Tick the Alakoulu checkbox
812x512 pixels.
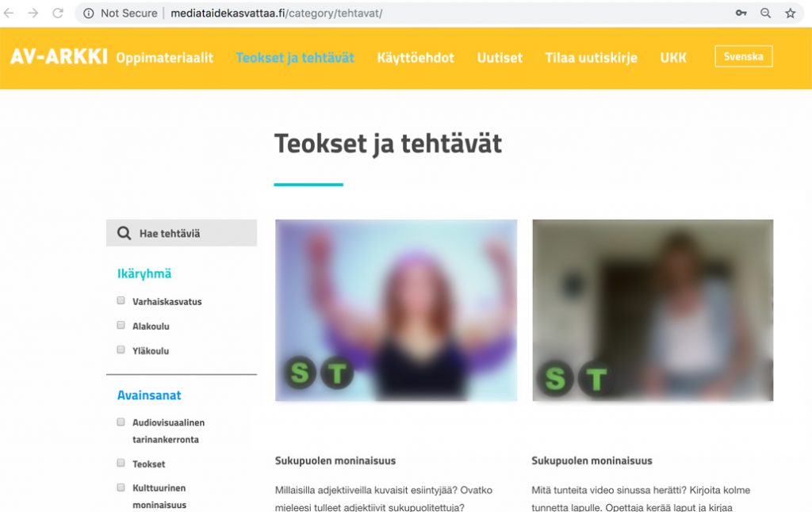pyautogui.click(x=121, y=325)
